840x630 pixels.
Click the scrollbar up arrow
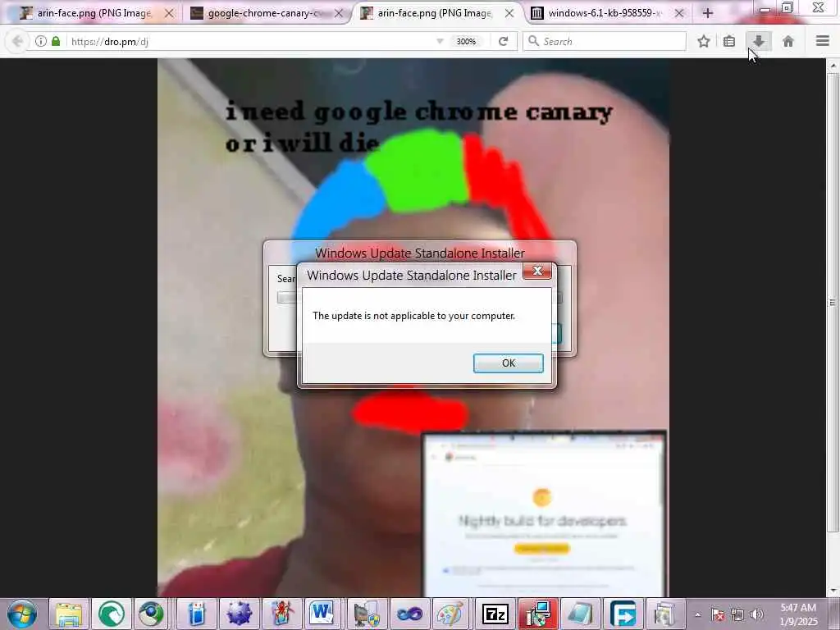pyautogui.click(x=833, y=66)
